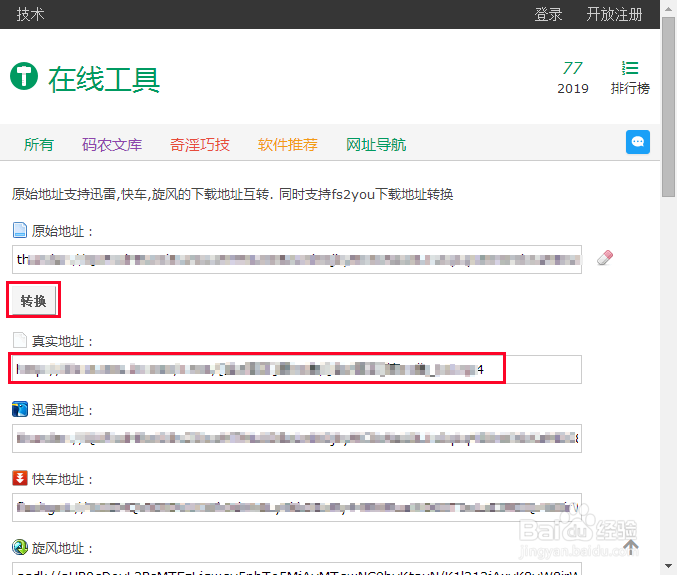Screen dimensions: 677x575
Task: Open the blue chat bubble icon
Action: click(638, 142)
